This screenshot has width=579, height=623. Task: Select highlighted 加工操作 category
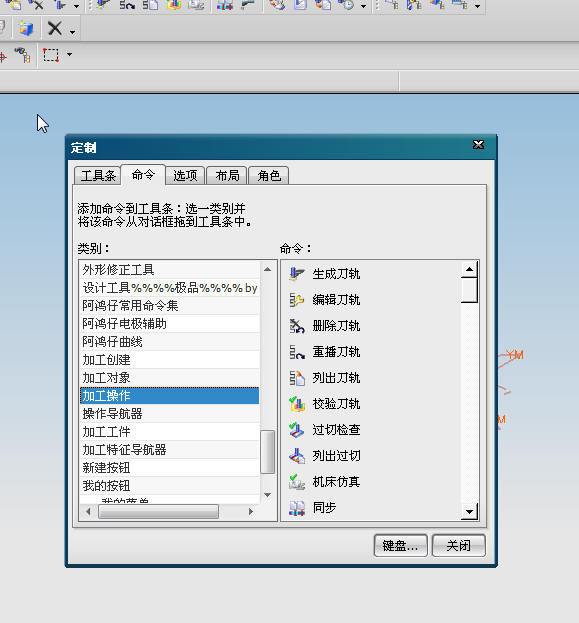tap(170, 396)
